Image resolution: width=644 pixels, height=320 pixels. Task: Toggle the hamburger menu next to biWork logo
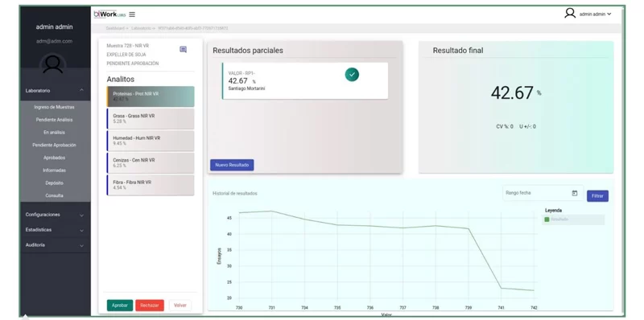tap(132, 14)
